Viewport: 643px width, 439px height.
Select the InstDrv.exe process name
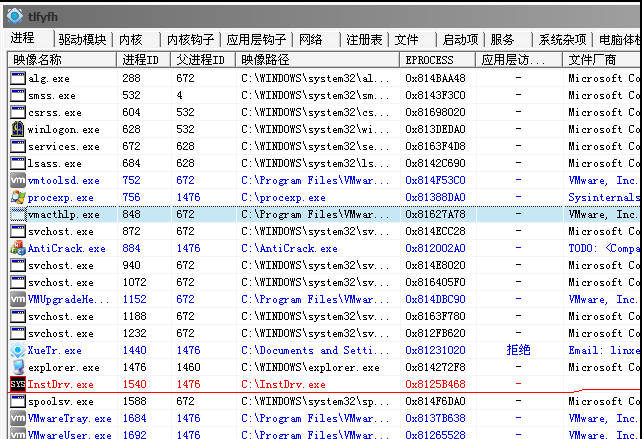[61, 384]
